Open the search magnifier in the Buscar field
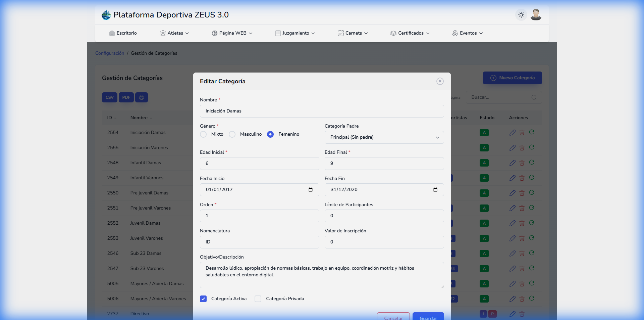Image resolution: width=644 pixels, height=320 pixels. (534, 97)
